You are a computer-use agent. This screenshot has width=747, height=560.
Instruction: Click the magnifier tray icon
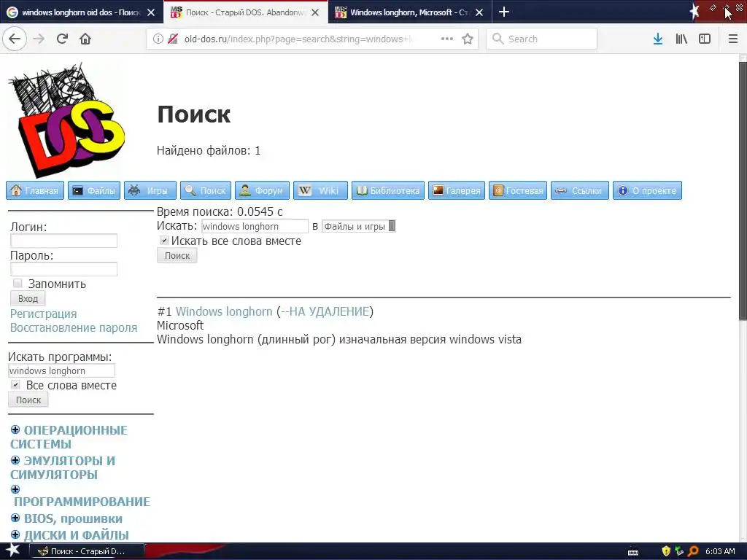tap(693, 551)
